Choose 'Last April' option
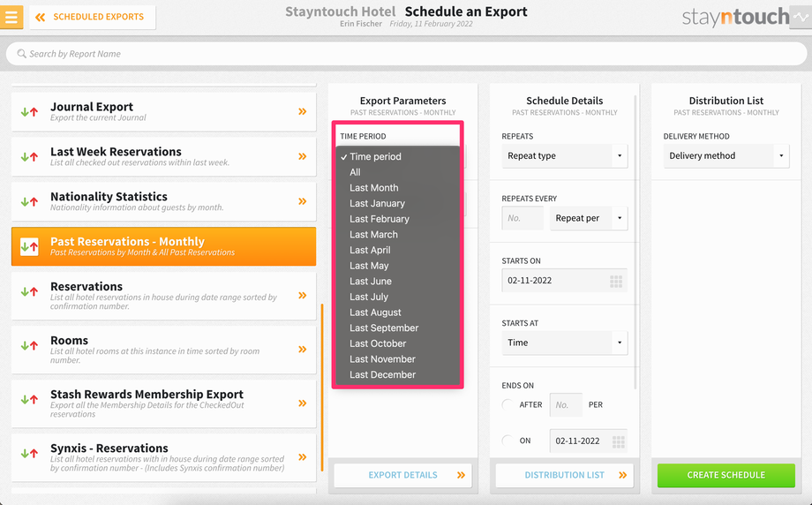812x505 pixels. coord(398,250)
